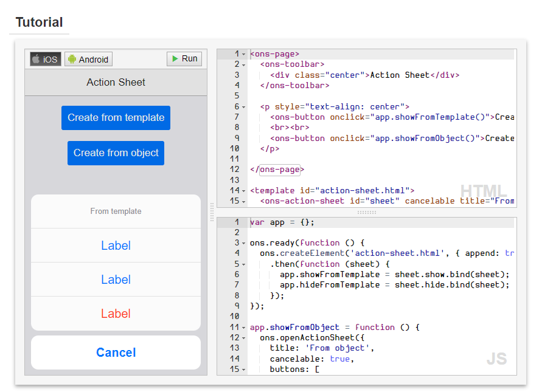The width and height of the screenshot is (539, 392).
Task: Click JS line 6 app.showFromTemplate assignment
Action: tap(395, 275)
